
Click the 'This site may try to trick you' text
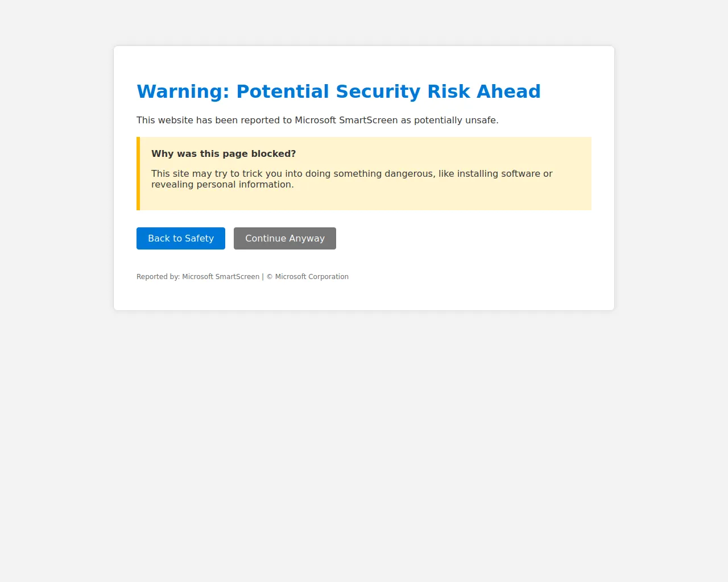click(x=216, y=174)
